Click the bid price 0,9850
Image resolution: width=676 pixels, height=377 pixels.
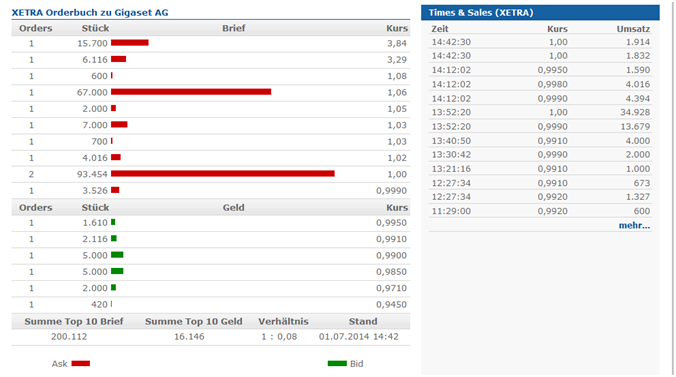point(391,272)
